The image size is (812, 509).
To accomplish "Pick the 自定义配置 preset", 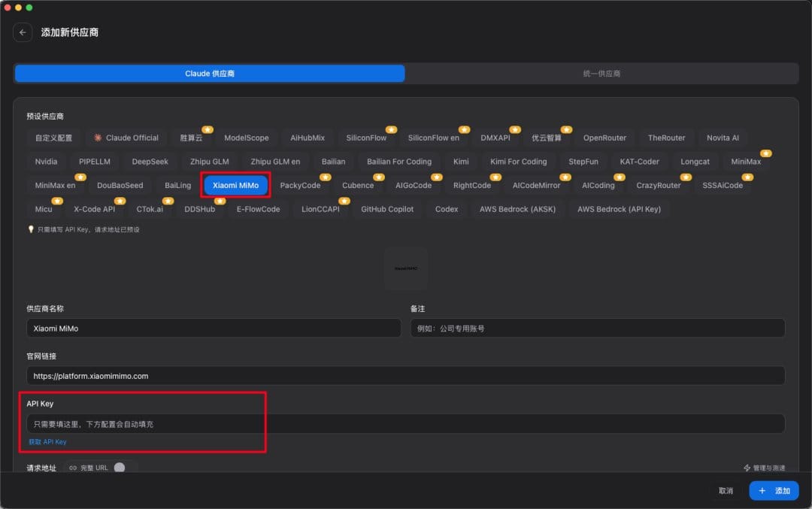I will pos(53,138).
